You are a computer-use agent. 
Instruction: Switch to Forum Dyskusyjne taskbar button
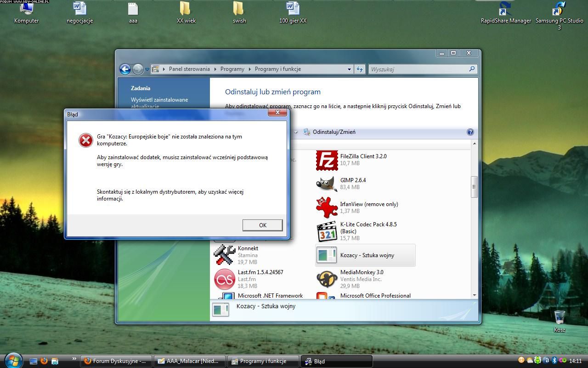click(116, 361)
